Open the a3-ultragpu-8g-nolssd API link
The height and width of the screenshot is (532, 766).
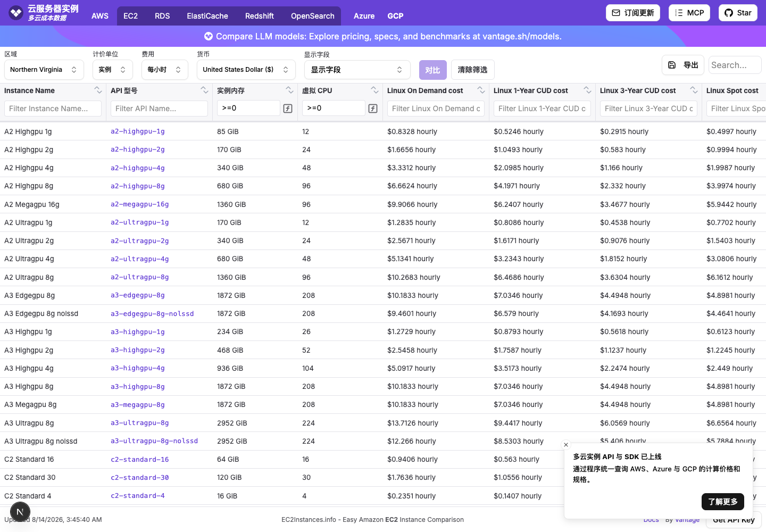[x=154, y=441]
